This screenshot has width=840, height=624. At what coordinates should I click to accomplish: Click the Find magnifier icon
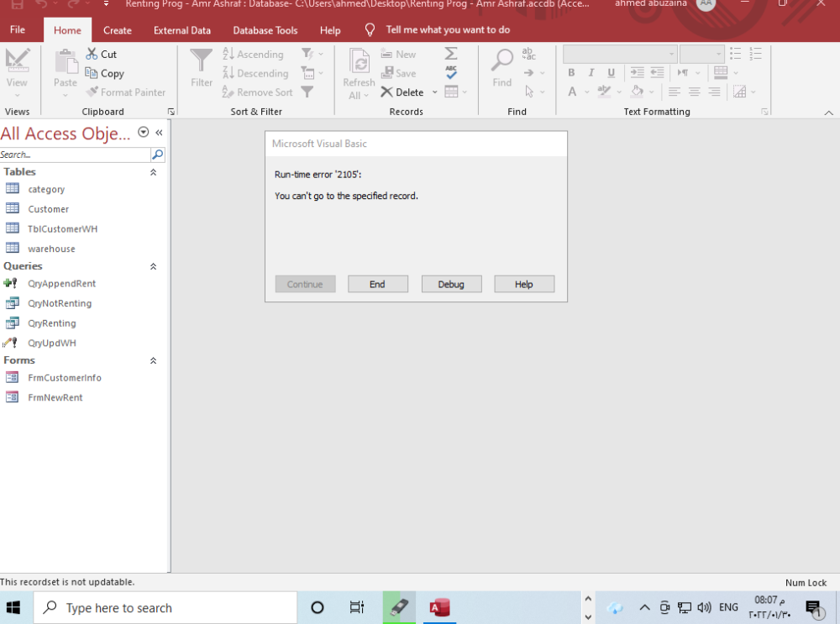pos(502,61)
